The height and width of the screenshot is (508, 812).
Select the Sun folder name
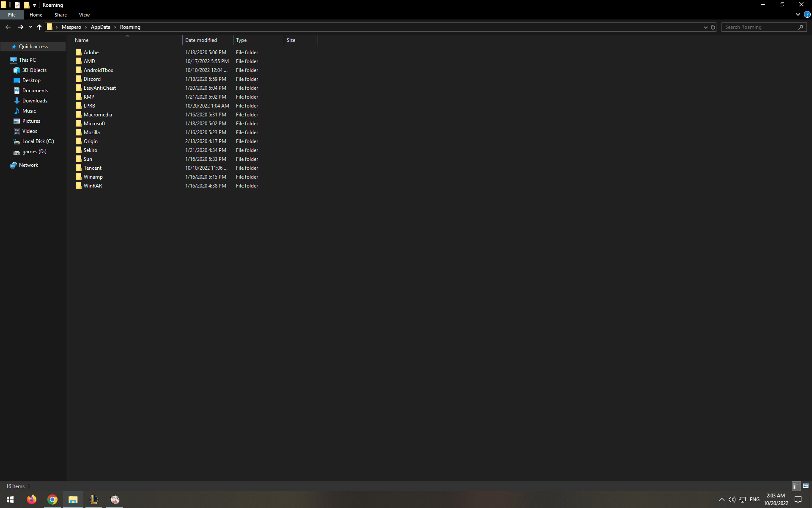[88, 159]
